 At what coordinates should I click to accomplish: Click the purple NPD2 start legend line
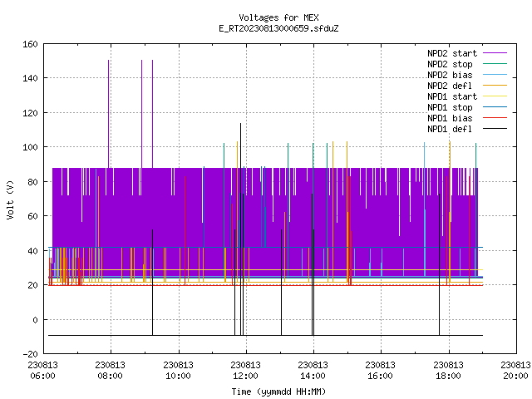(x=495, y=53)
